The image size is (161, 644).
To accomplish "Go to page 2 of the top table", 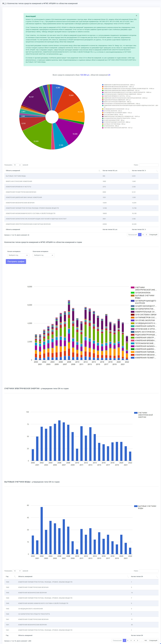I will [x=143, y=235].
